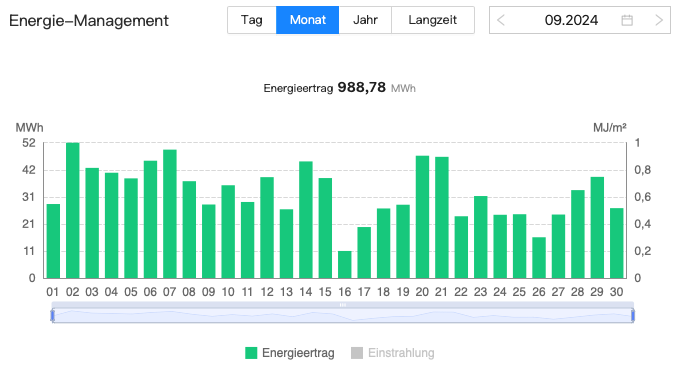
Task: Switch to the Jahr view tab
Action: click(365, 20)
